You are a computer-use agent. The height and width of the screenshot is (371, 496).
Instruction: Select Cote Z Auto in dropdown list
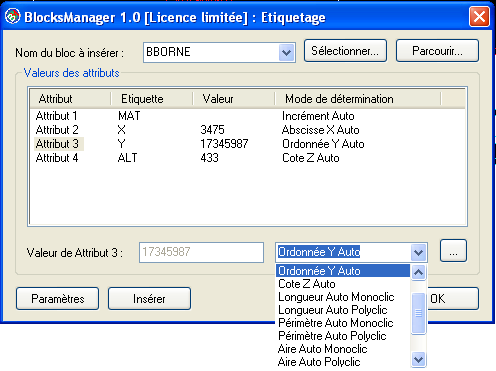point(343,284)
